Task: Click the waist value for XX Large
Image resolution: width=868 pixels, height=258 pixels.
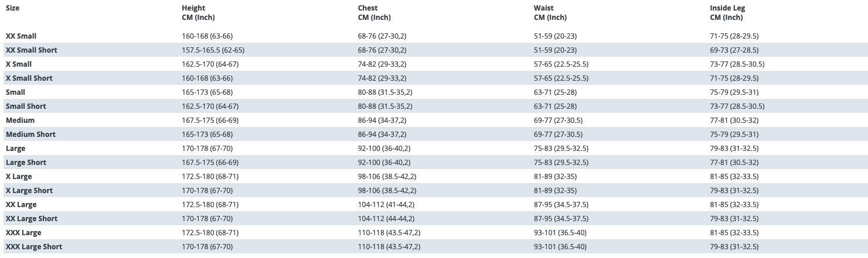Action: pos(561,205)
